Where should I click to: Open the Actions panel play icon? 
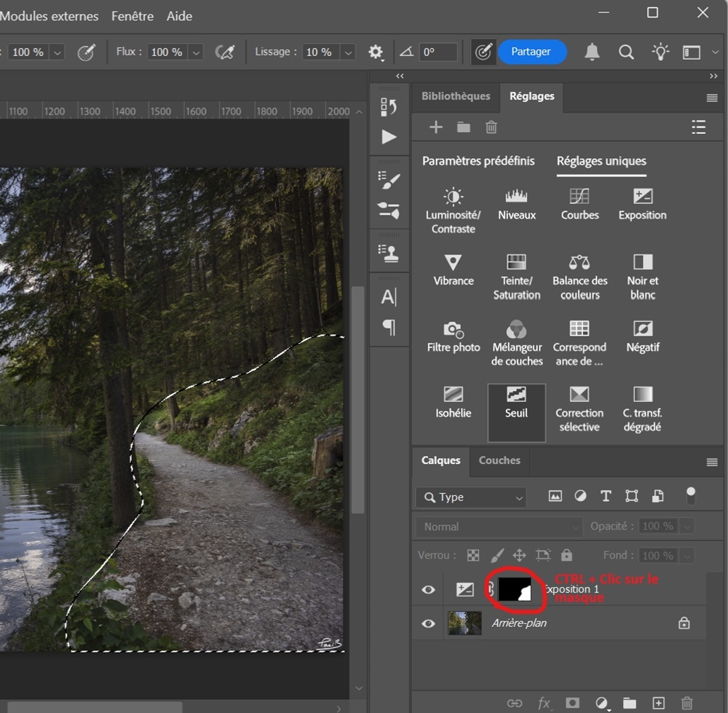click(x=389, y=137)
